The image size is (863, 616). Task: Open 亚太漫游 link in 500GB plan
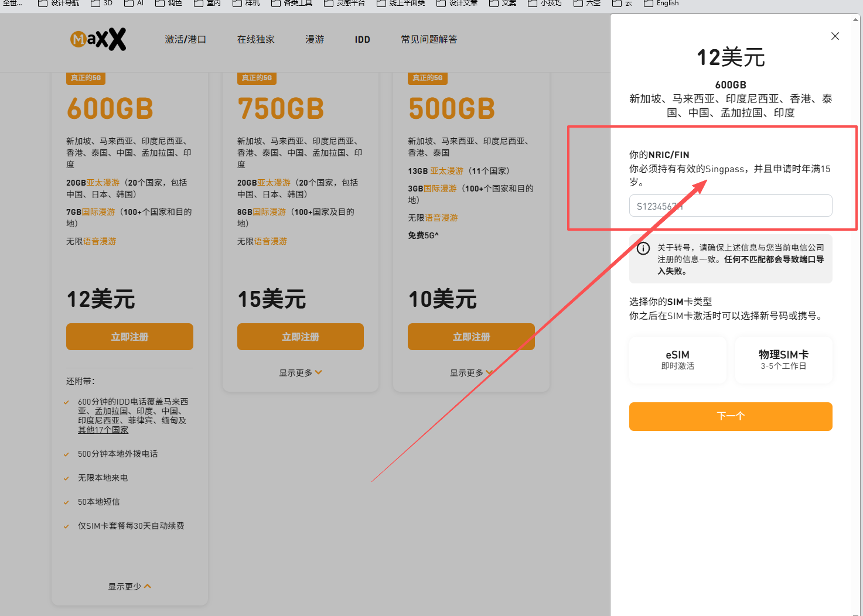coord(447,171)
